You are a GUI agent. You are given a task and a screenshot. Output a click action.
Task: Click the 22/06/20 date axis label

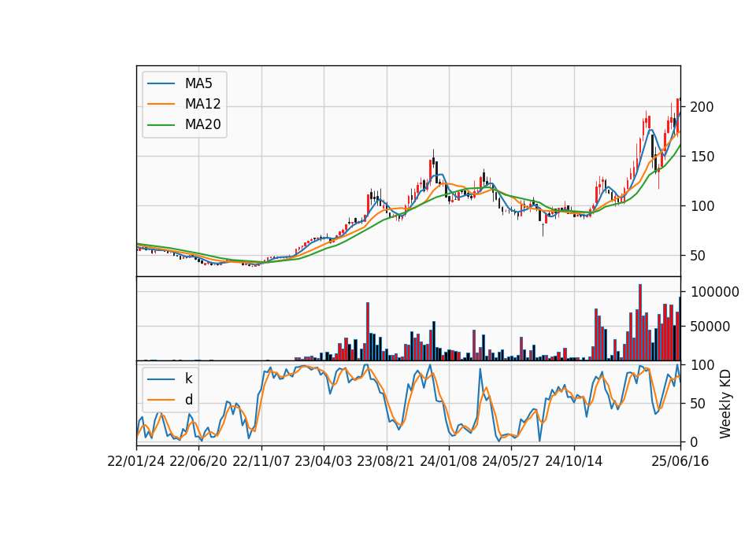(198, 461)
